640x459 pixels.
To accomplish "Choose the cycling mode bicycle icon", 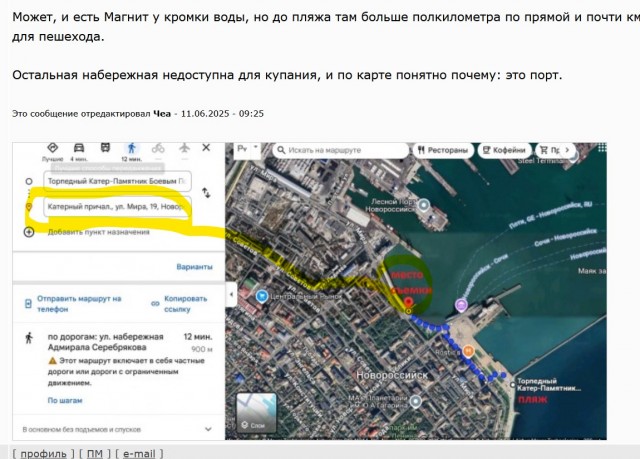I will click(158, 148).
